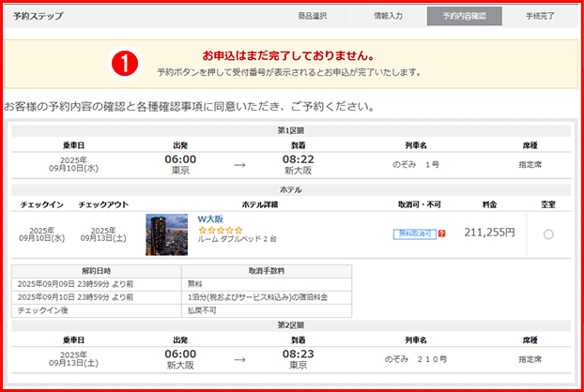Click the お申込はまだ完了しておりません warning heading
The image size is (584, 392).
coord(288,55)
